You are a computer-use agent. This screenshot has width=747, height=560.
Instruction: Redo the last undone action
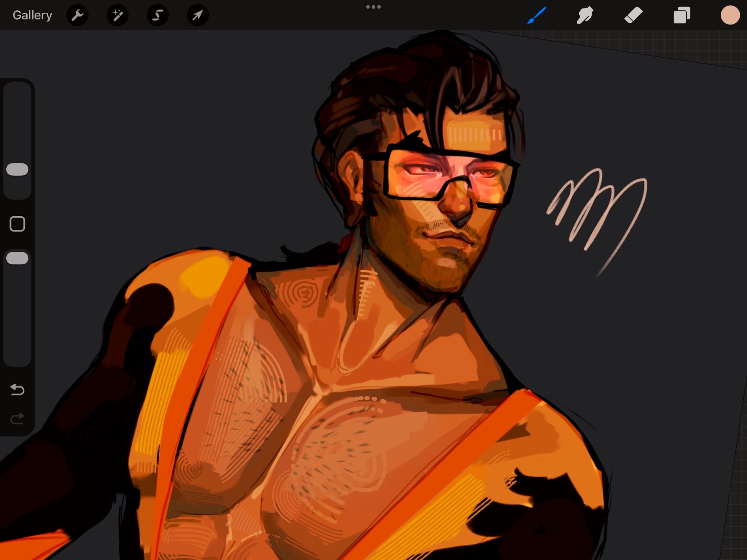[17, 419]
